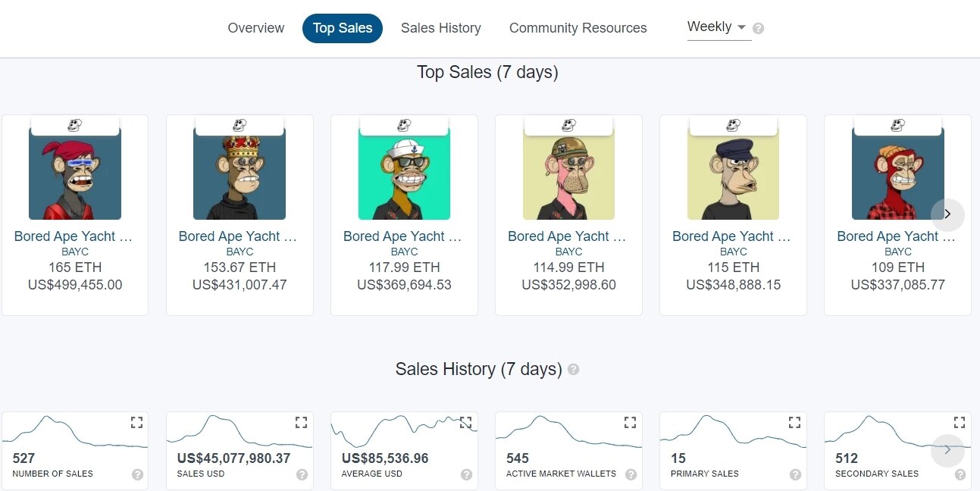Open pink ape thumbnail with army helmet
The image size is (980, 491).
coord(568,174)
